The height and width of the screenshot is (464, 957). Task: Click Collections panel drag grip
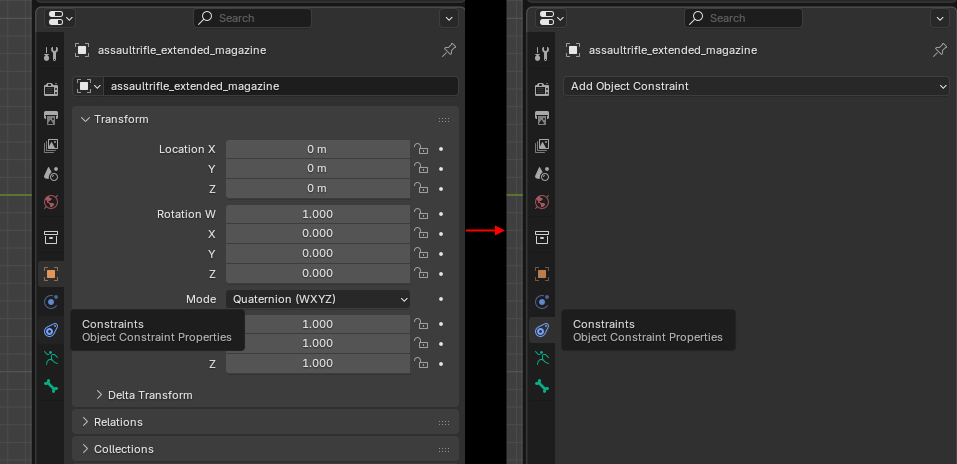444,449
